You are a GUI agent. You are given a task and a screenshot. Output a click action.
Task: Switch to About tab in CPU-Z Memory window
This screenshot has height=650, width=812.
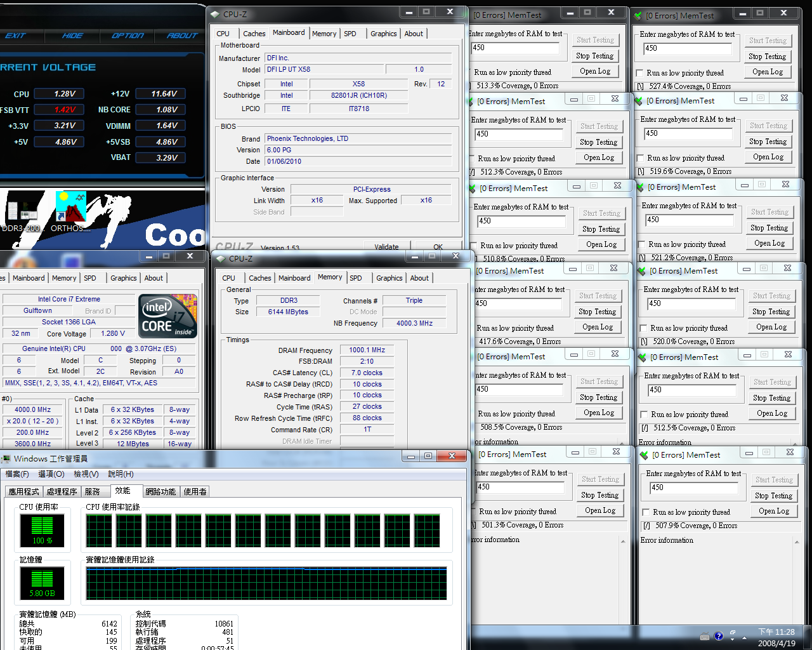pyautogui.click(x=419, y=278)
